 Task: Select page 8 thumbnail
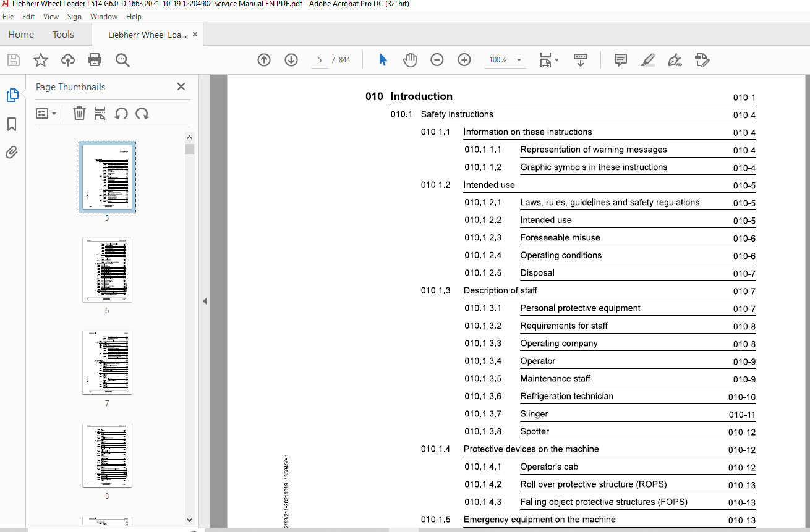(x=107, y=455)
